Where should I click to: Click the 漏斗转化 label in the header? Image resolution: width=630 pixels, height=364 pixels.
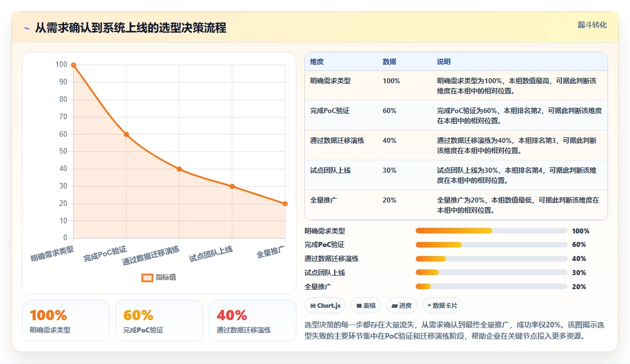[592, 25]
